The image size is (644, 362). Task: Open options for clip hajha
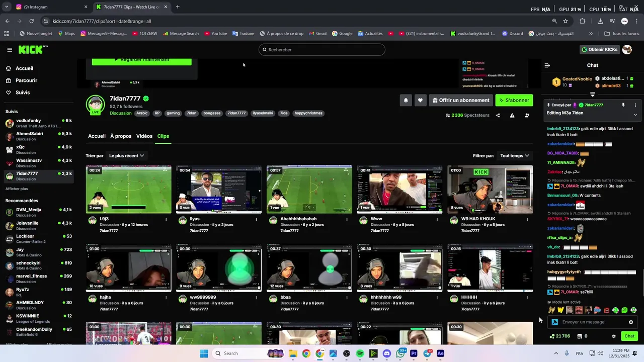click(166, 298)
